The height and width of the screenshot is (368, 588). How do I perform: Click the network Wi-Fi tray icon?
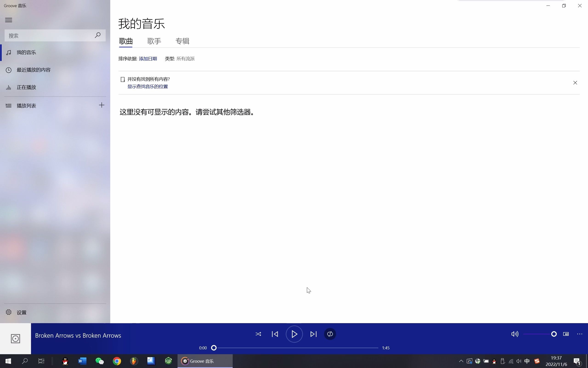(x=511, y=361)
